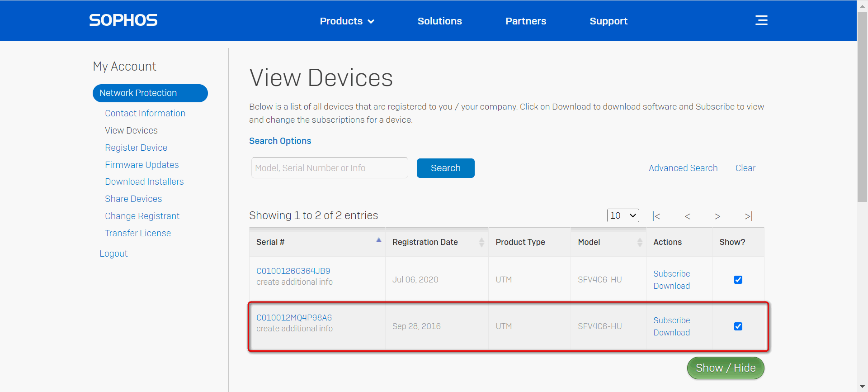Focus the Model, Serial Number search field

click(330, 168)
